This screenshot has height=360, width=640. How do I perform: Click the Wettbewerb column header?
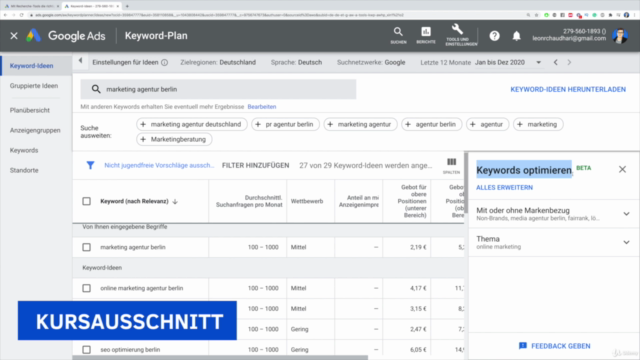click(x=307, y=201)
